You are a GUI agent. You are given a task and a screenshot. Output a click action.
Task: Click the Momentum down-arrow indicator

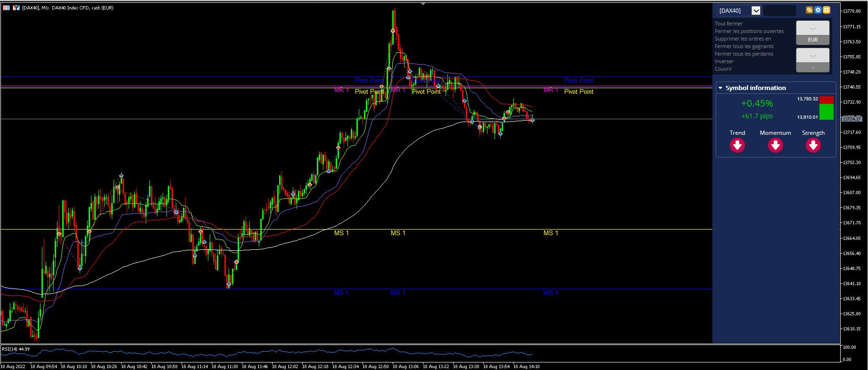776,146
